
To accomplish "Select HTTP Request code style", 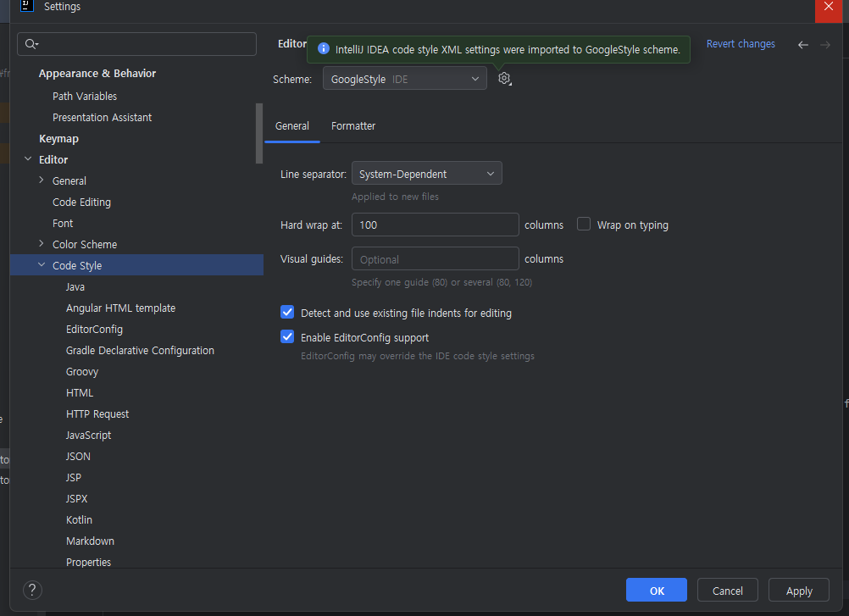I will click(x=97, y=413).
